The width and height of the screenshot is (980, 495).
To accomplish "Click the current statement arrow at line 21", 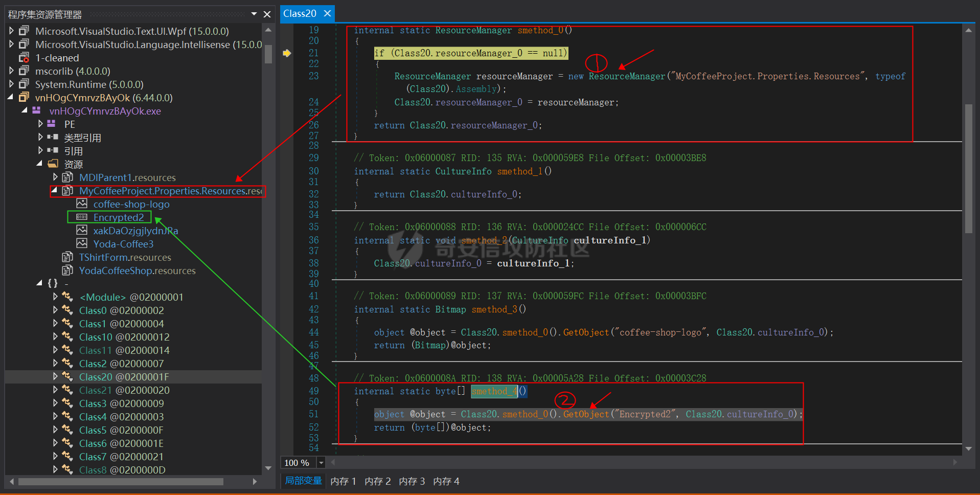I will click(287, 53).
